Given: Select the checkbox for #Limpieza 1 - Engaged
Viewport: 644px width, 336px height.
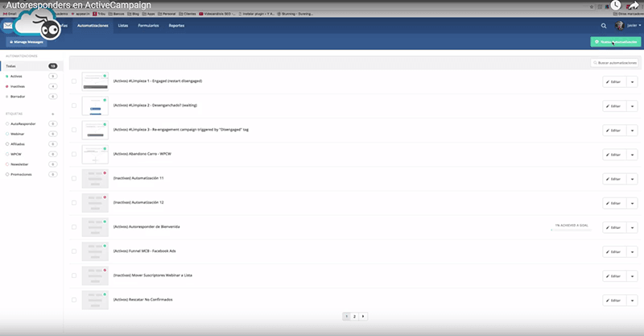Looking at the screenshot, I should point(74,81).
